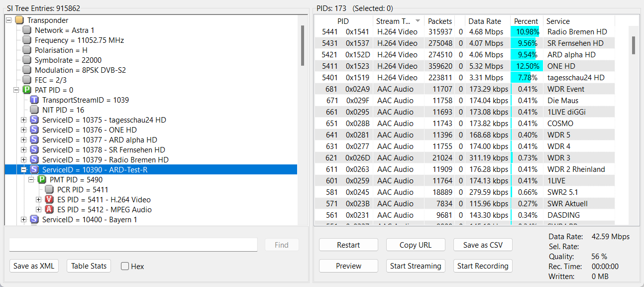Sort by the Stream Type column header
The width and height of the screenshot is (644, 287).
[399, 21]
